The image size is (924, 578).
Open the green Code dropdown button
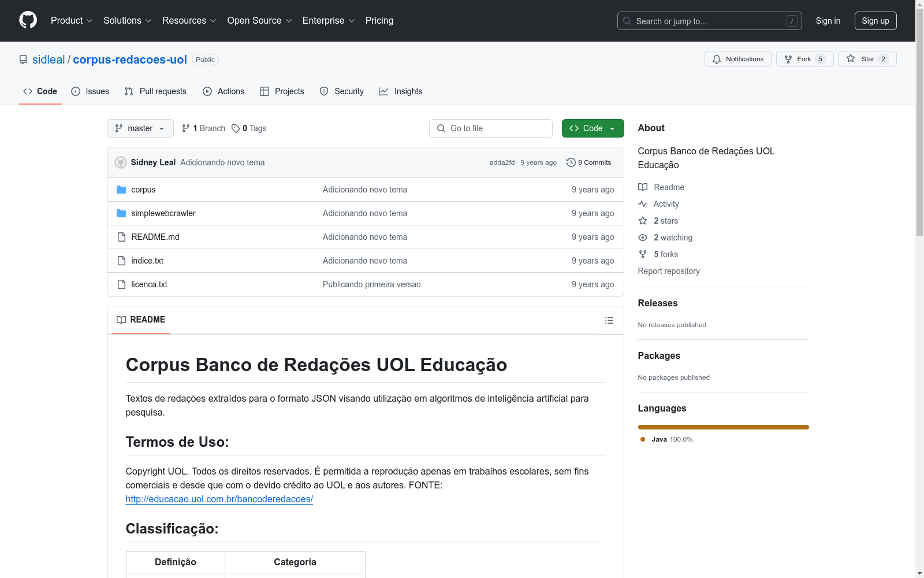pyautogui.click(x=593, y=128)
